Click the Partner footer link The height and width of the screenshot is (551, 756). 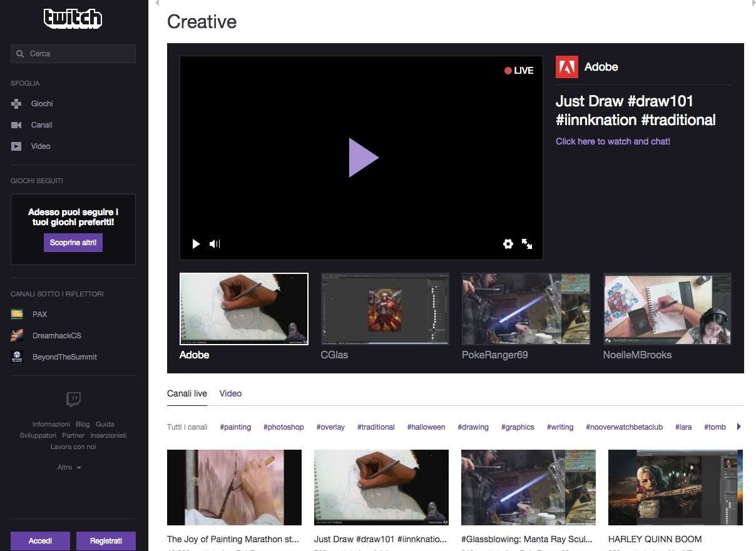[x=73, y=435]
